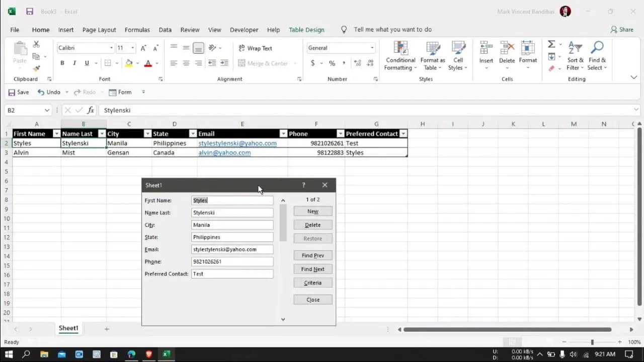Viewport: 644px width, 362px height.
Task: Click the Find & Select icon
Action: coord(597,55)
